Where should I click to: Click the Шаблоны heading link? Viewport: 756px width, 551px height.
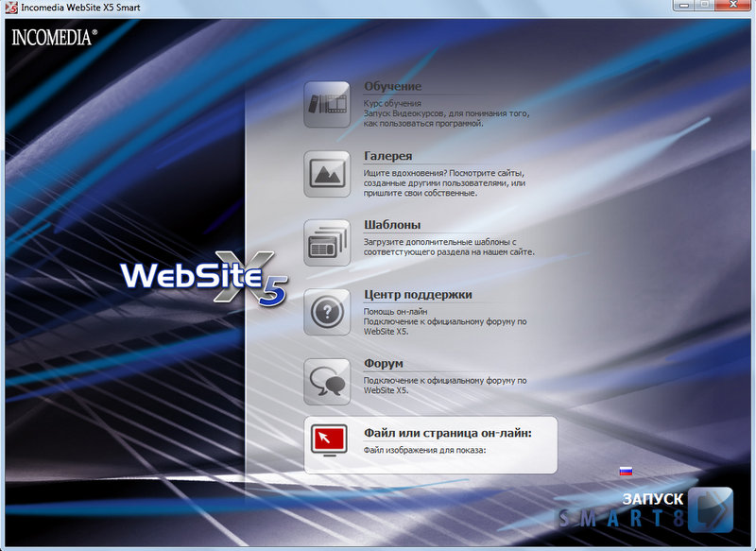point(392,225)
